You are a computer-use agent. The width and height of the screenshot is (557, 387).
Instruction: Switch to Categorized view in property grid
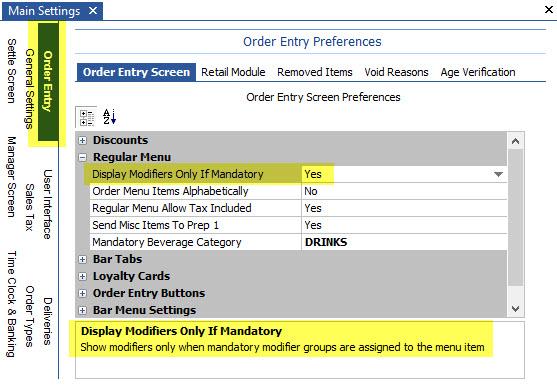tap(87, 117)
